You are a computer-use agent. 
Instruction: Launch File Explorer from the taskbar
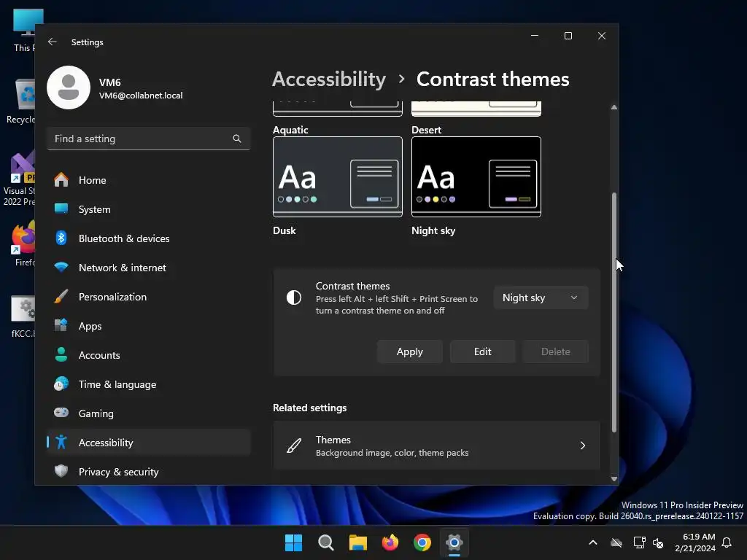[x=357, y=542]
